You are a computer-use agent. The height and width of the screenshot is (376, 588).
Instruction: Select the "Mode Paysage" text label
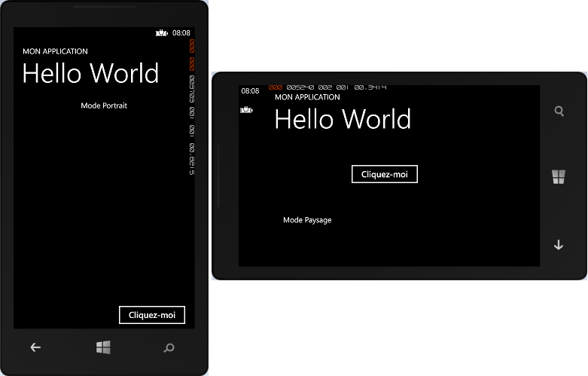[307, 220]
